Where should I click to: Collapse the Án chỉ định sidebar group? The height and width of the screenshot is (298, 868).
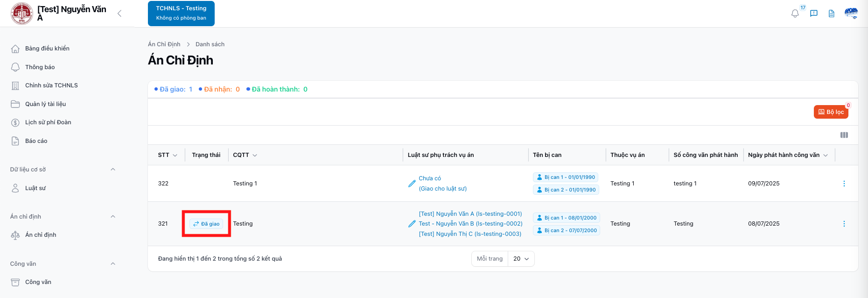pyautogui.click(x=113, y=217)
